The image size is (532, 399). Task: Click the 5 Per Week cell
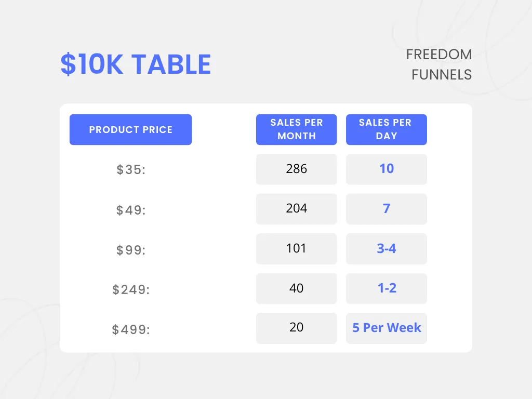[x=386, y=328]
